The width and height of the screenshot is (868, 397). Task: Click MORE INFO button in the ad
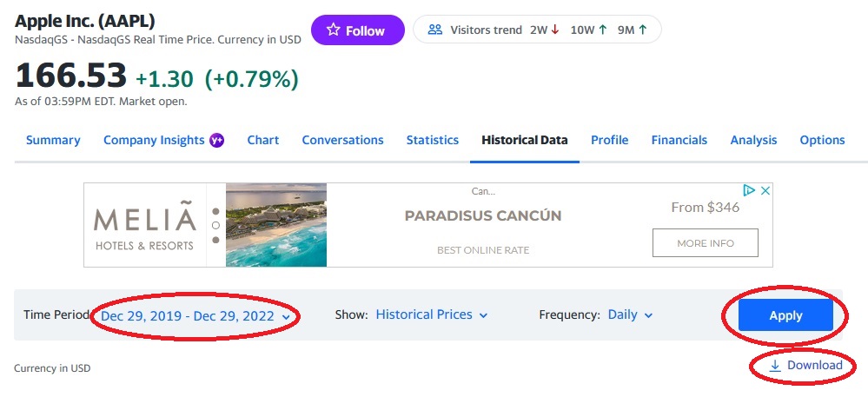706,243
